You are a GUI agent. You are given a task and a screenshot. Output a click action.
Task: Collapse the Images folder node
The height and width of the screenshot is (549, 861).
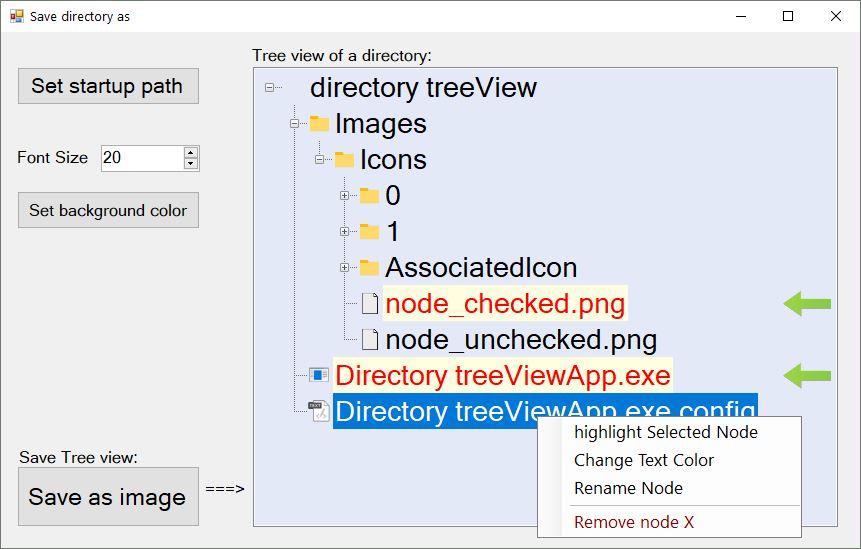pyautogui.click(x=294, y=124)
